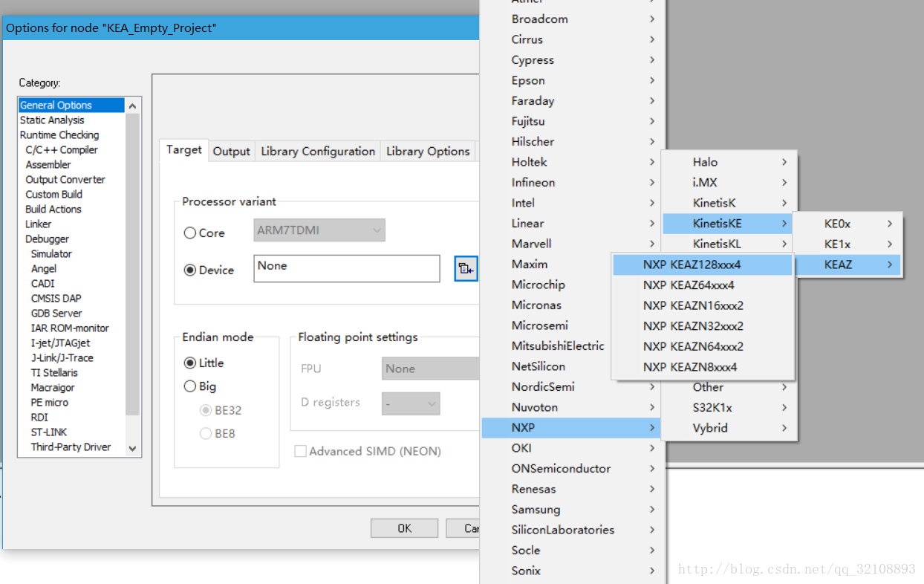The width and height of the screenshot is (924, 584).
Task: Choose Little endian mode
Action: pyautogui.click(x=190, y=363)
